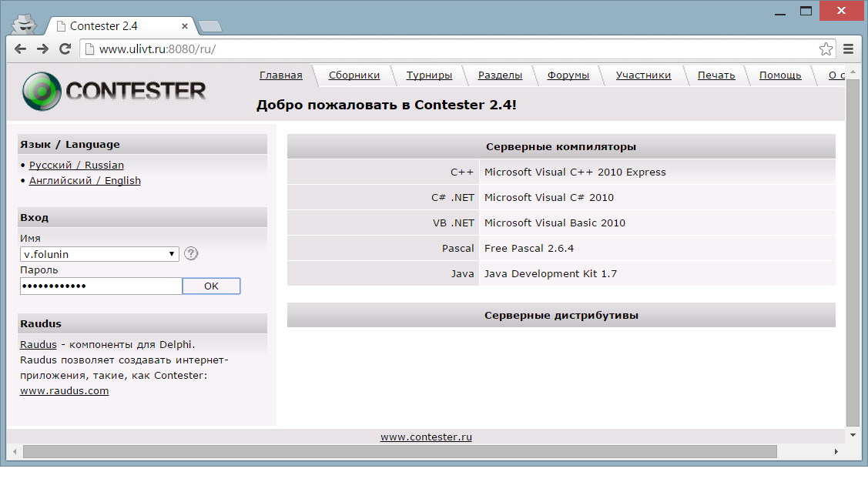
Task: Select the Microsoft Visual C# 2010 cell
Action: click(657, 198)
